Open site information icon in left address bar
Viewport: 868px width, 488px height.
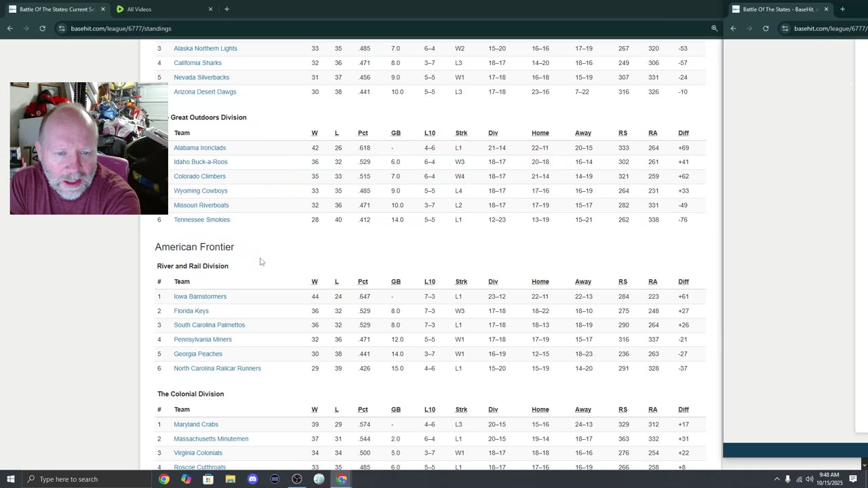pos(62,28)
